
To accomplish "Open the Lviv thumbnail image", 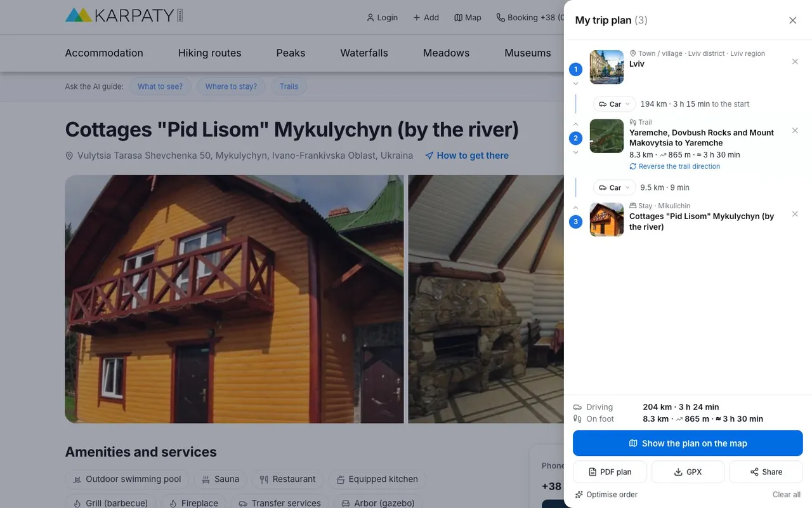I will pyautogui.click(x=606, y=67).
